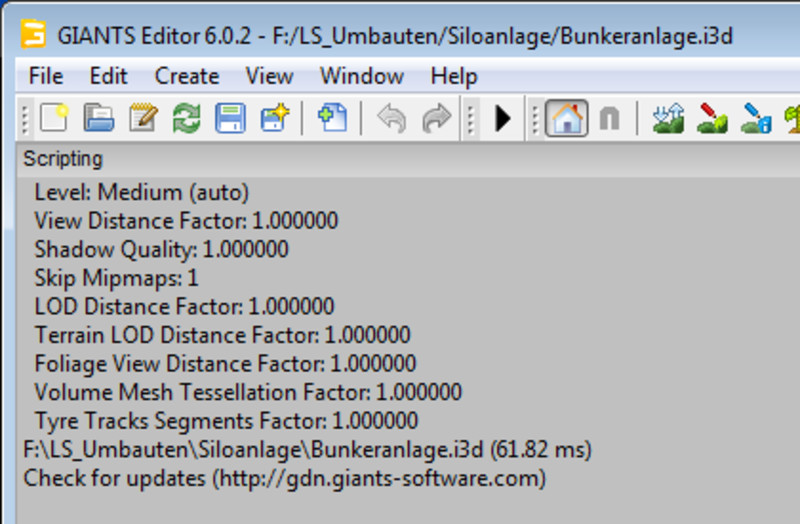Click the notepad edit icon

pos(143,119)
